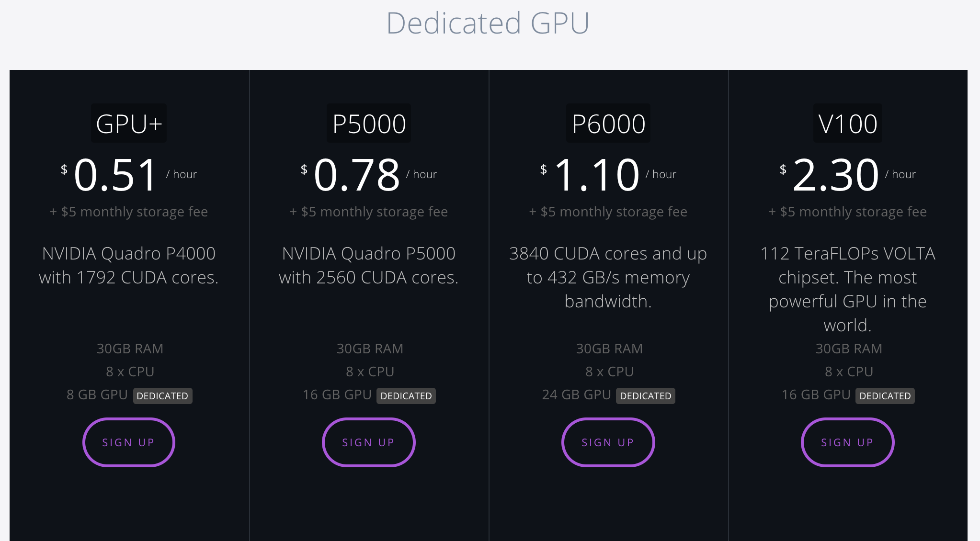Choose Sign Up under P6000 plan
Image resolution: width=980 pixels, height=541 pixels.
(x=608, y=442)
